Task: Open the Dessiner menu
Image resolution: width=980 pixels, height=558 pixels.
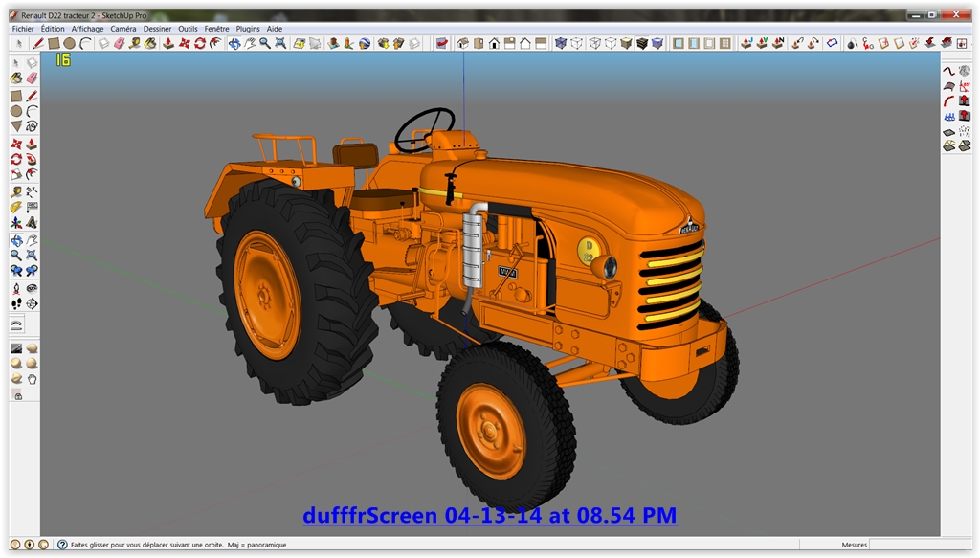Action: click(157, 29)
